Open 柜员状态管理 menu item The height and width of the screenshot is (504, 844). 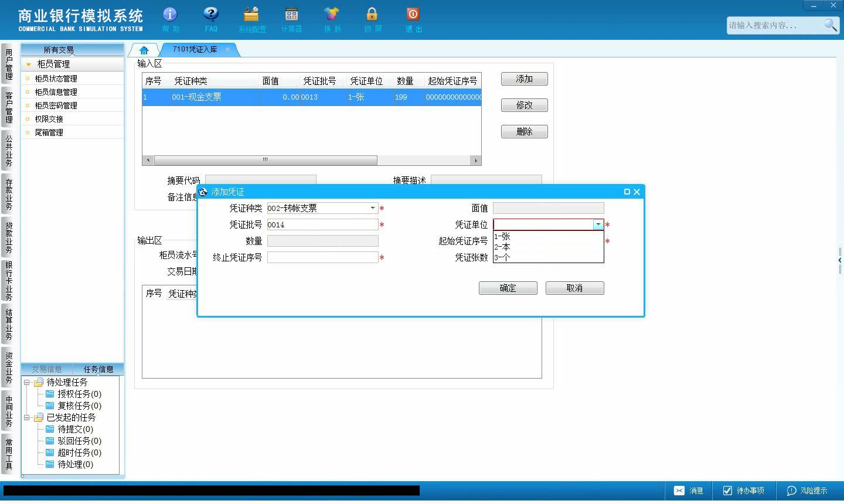coord(56,79)
